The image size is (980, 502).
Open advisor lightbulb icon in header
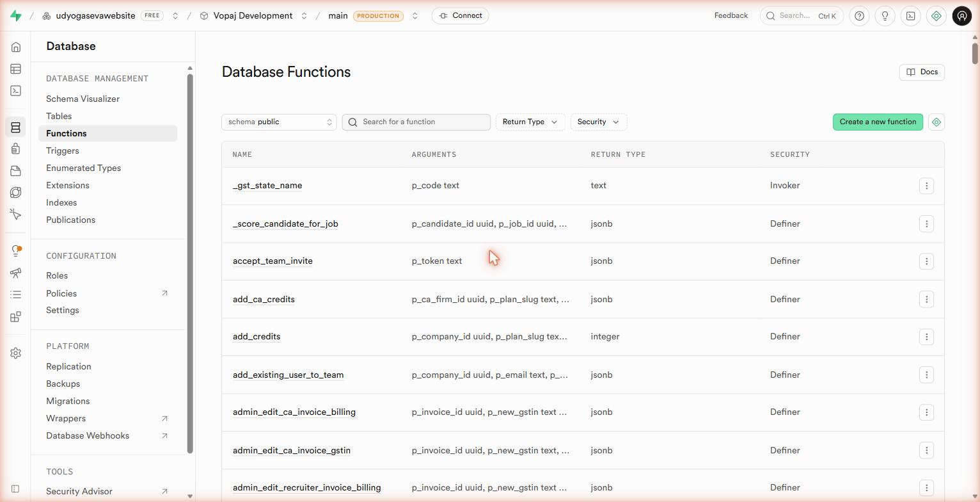pos(885,16)
